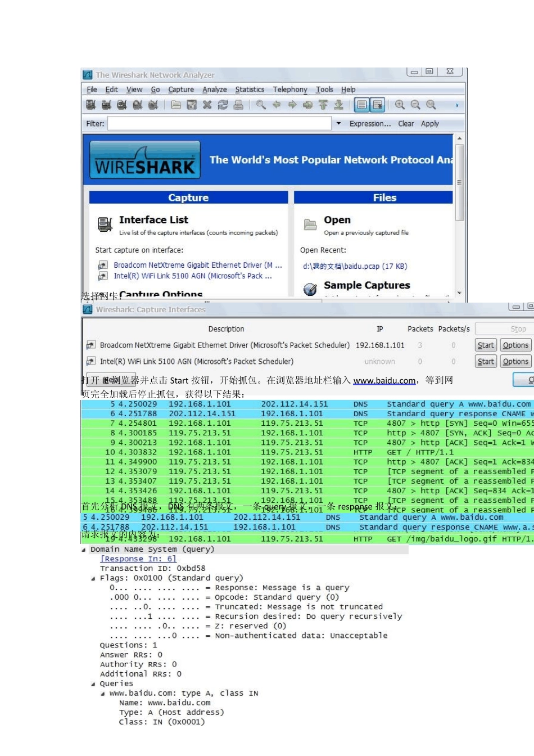
Task: Jump to first packet icon
Action: [323, 105]
